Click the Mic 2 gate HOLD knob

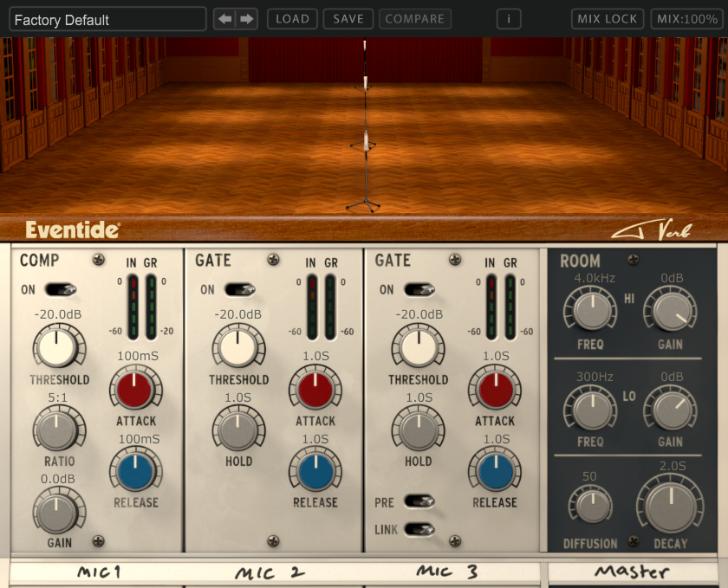coord(238,429)
